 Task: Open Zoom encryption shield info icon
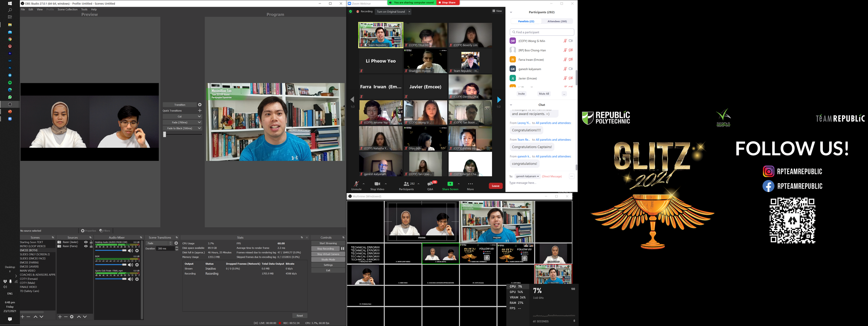(x=350, y=11)
